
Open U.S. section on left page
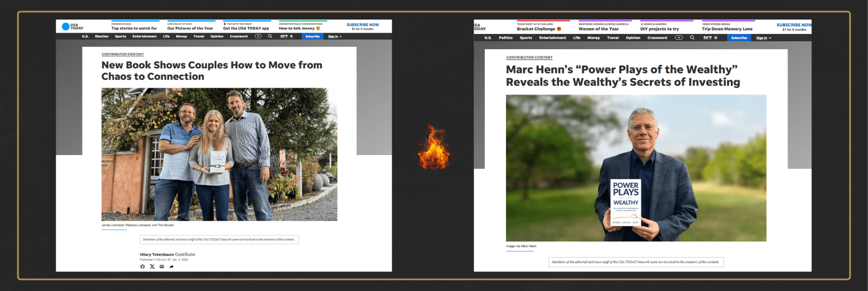[85, 37]
